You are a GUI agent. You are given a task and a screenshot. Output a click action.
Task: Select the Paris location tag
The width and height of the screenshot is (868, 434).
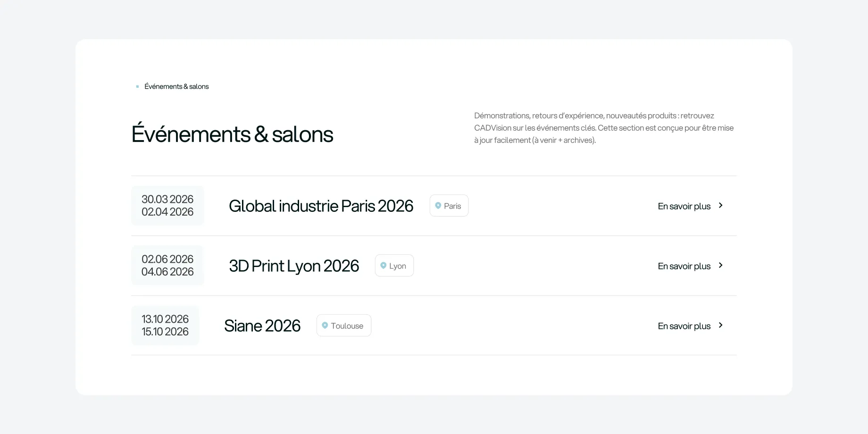[449, 206]
